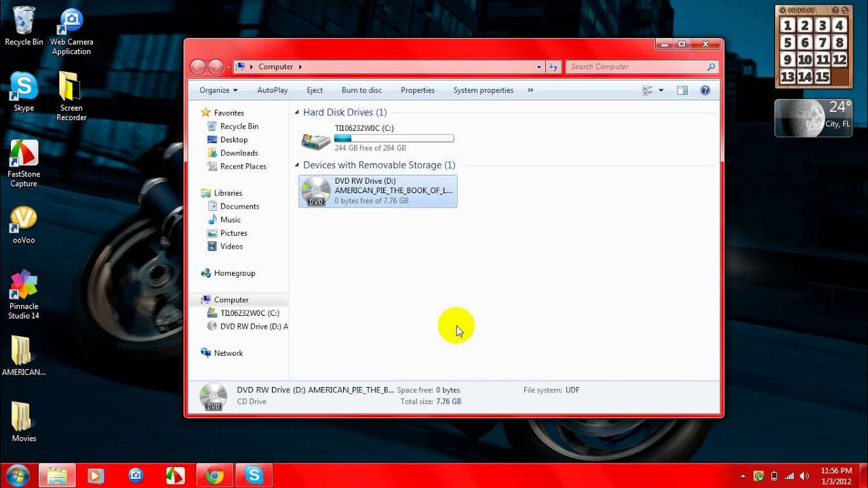Open the Help question mark icon
Image resolution: width=868 pixels, height=488 pixels.
[x=705, y=90]
